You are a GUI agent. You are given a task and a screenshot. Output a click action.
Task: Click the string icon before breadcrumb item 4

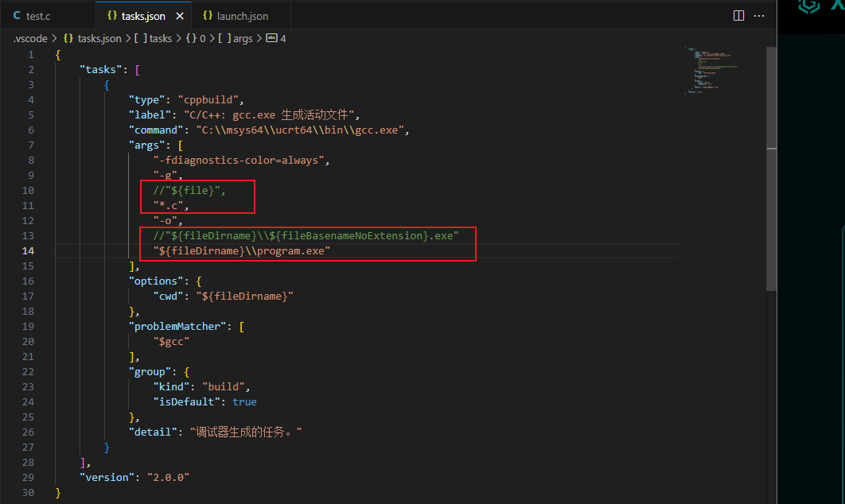tap(271, 38)
